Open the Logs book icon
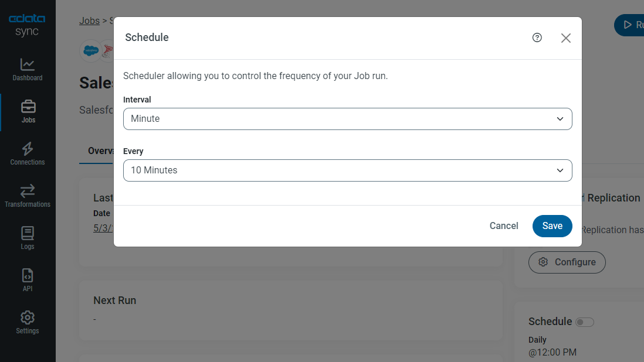The height and width of the screenshot is (362, 644). pyautogui.click(x=28, y=233)
